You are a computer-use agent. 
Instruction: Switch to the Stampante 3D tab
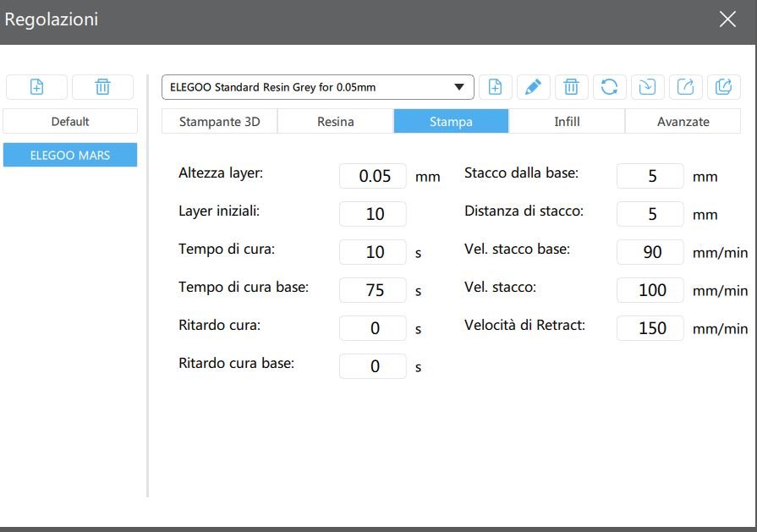[x=219, y=121]
